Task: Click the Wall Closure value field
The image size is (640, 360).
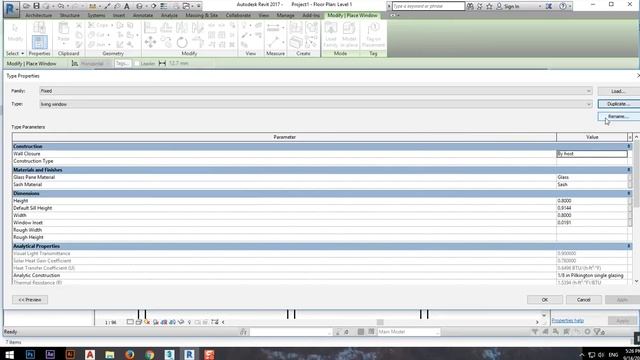Action: pyautogui.click(x=592, y=154)
